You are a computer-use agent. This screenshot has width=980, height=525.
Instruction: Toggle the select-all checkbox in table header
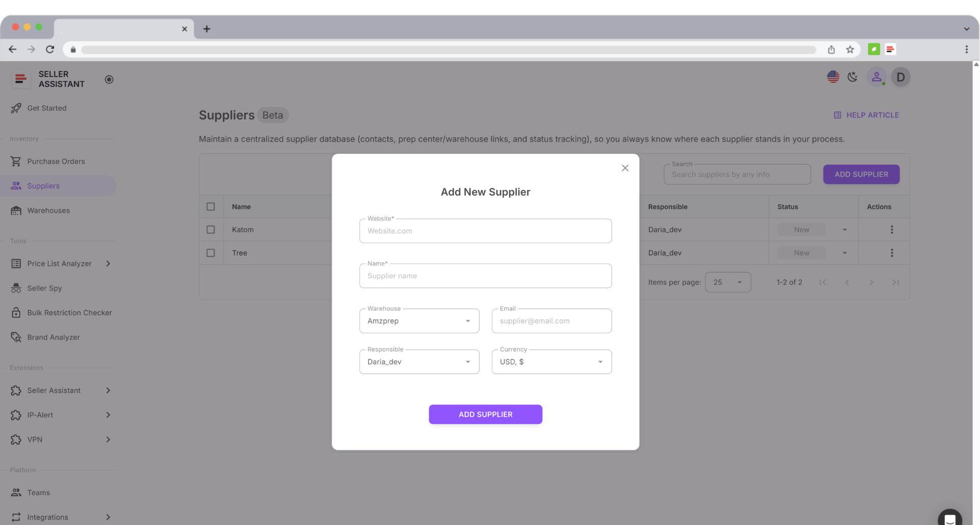pos(211,206)
